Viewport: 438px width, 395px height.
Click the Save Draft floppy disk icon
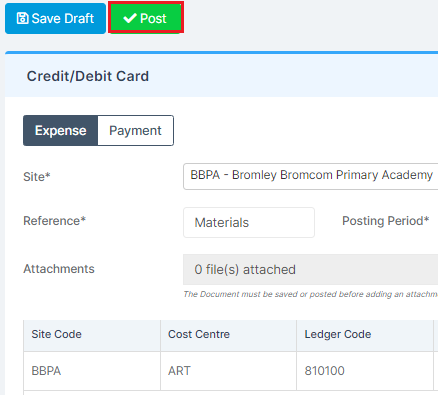(22, 18)
